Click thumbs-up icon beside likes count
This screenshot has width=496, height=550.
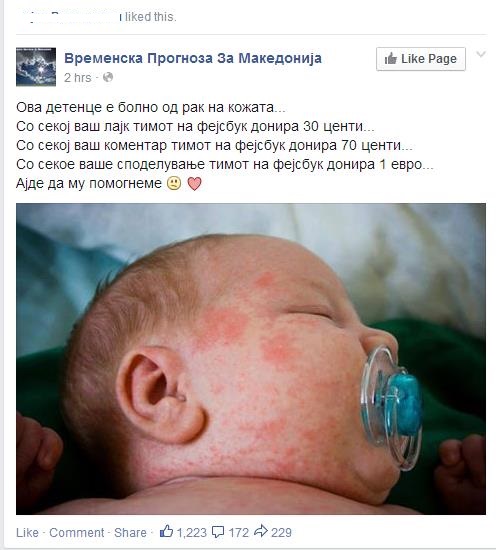point(166,531)
